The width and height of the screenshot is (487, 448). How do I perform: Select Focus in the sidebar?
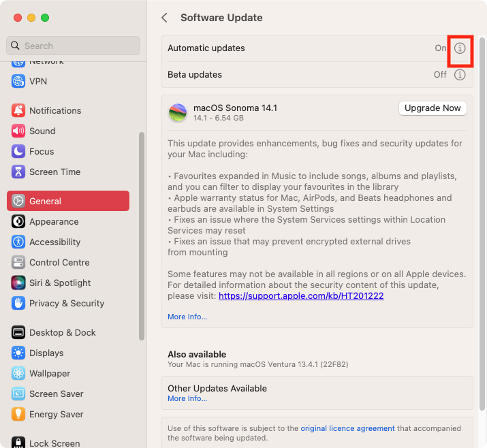[x=68, y=152]
